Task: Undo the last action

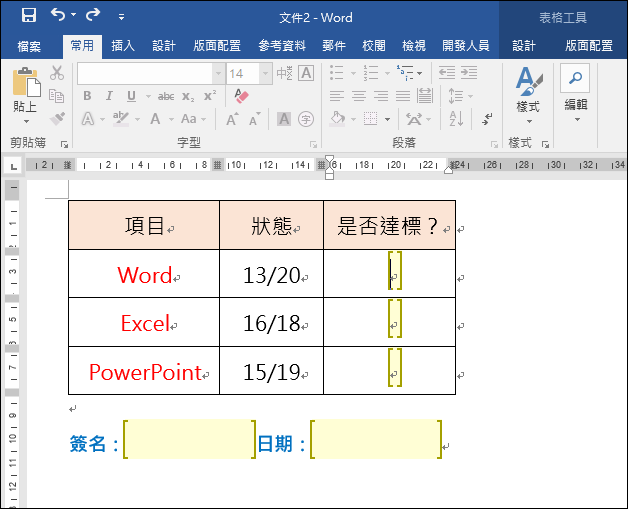Action: [58, 15]
